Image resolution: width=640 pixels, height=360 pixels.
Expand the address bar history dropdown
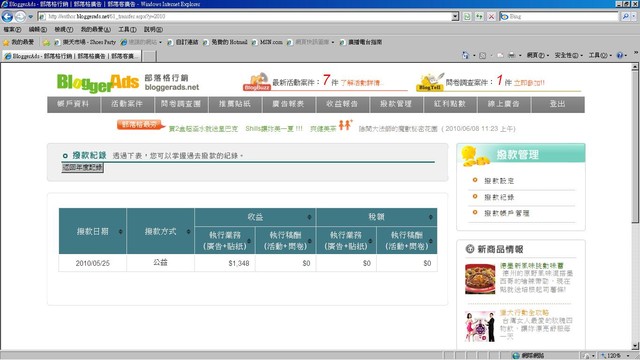(455, 16)
